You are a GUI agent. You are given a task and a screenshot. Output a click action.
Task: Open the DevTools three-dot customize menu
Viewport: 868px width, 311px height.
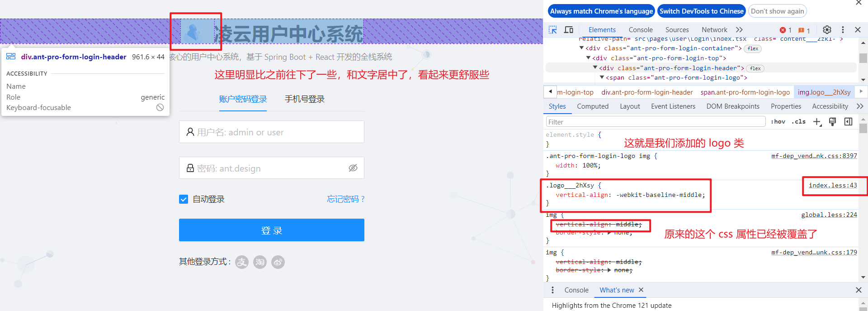tap(843, 30)
